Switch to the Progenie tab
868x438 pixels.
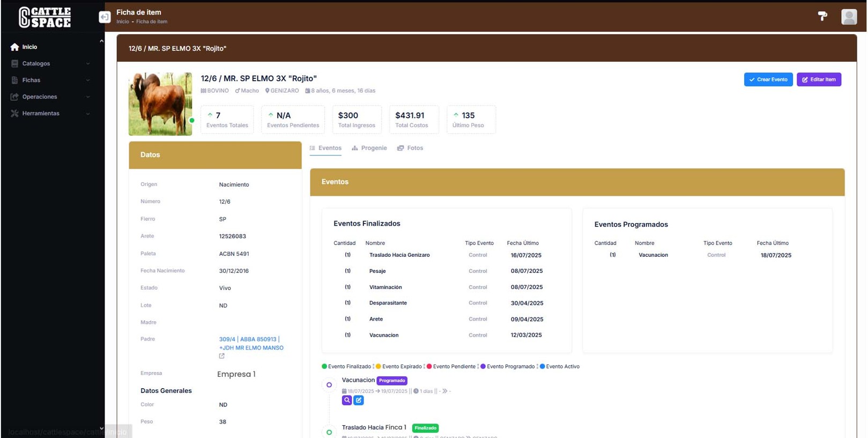tap(369, 148)
